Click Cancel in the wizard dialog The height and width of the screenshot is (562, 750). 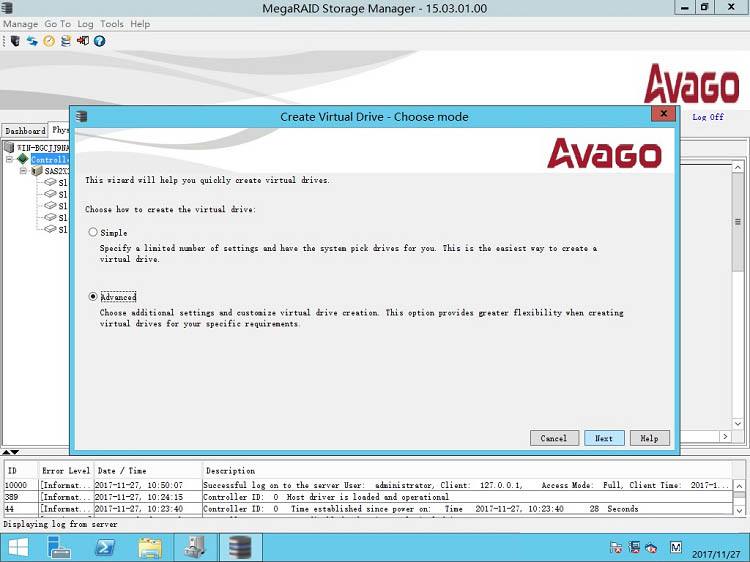click(554, 438)
